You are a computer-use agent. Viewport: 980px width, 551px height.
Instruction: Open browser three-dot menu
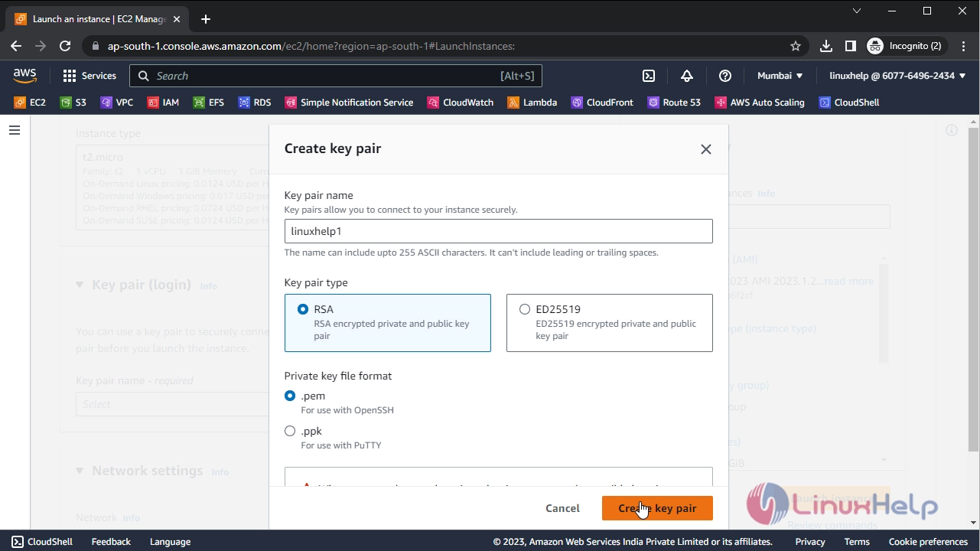[962, 46]
